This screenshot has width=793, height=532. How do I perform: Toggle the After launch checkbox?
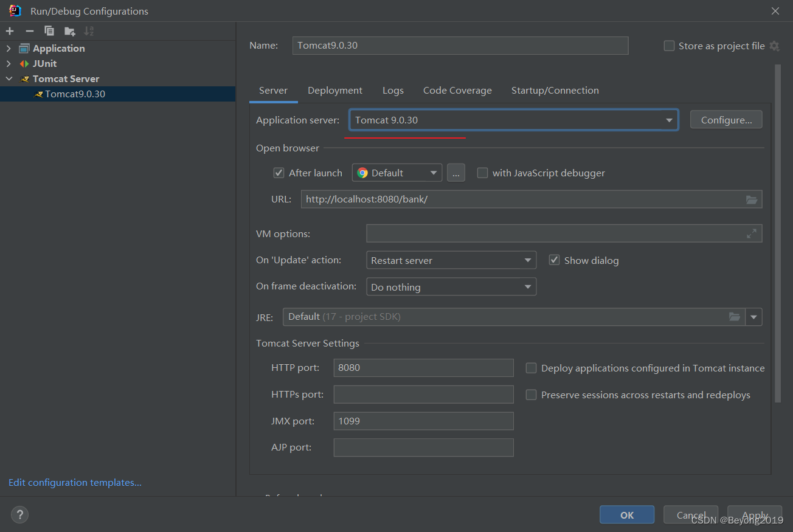tap(279, 173)
